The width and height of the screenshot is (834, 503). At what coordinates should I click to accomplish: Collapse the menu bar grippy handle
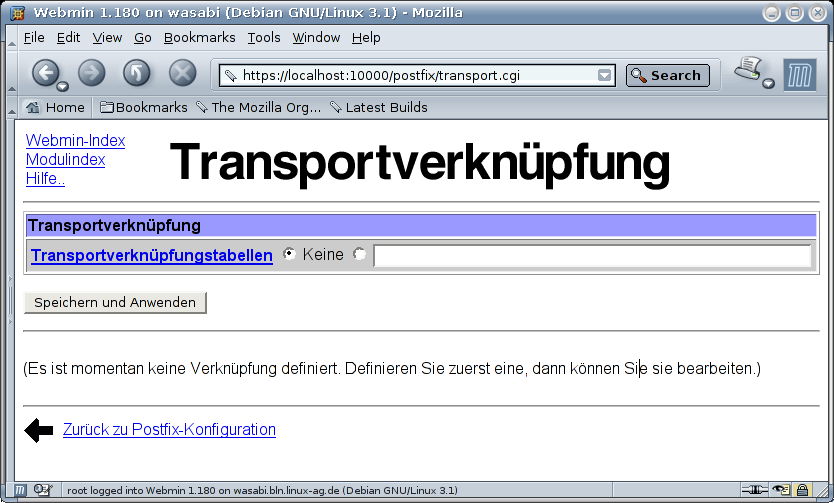11,38
